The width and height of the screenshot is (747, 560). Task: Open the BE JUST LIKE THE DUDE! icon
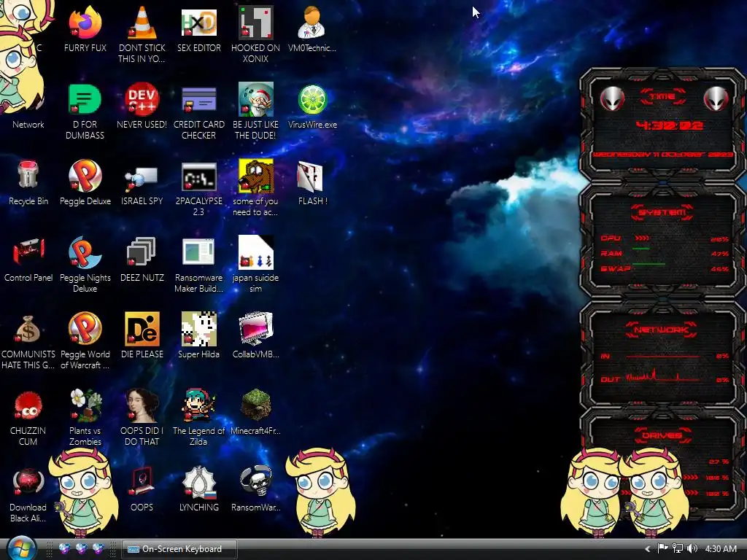[256, 99]
